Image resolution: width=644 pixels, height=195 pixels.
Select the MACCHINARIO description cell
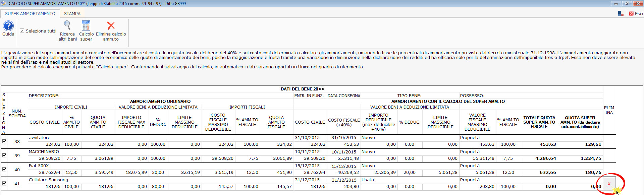pyautogui.click(x=161, y=152)
